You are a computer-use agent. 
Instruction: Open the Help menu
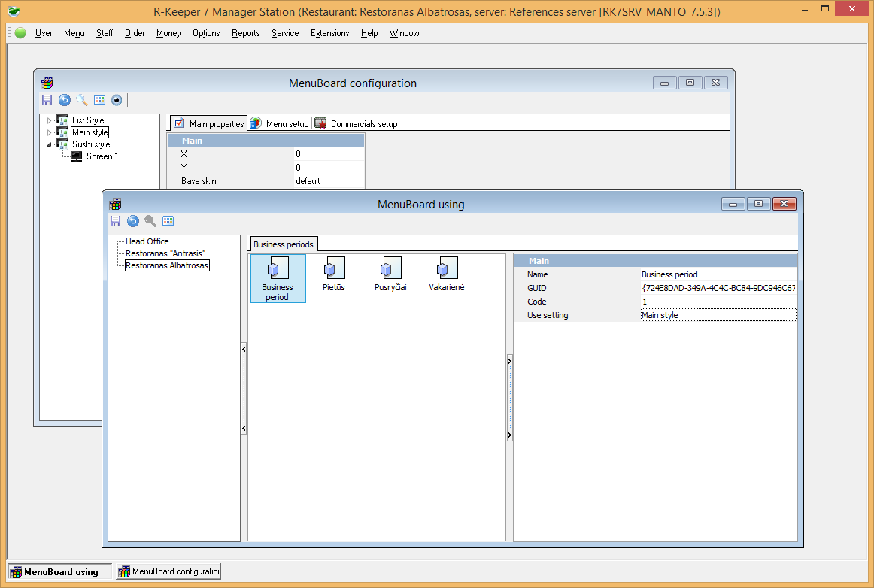point(369,33)
